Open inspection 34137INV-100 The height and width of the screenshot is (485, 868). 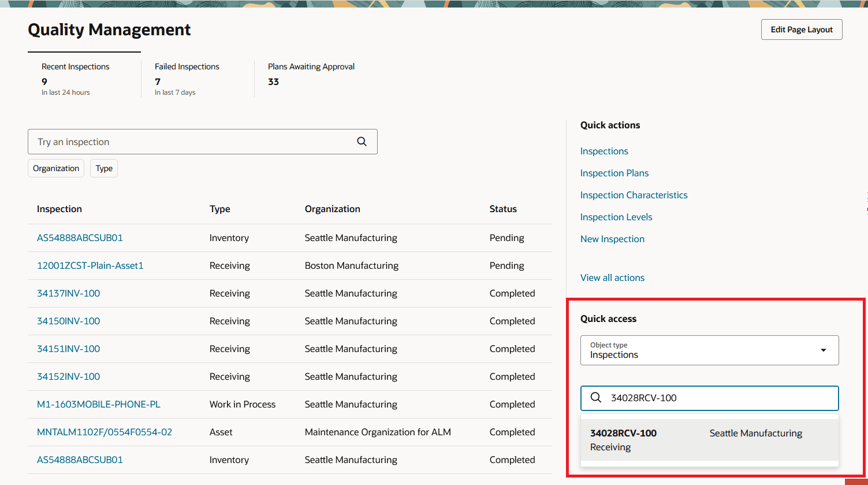click(x=68, y=293)
